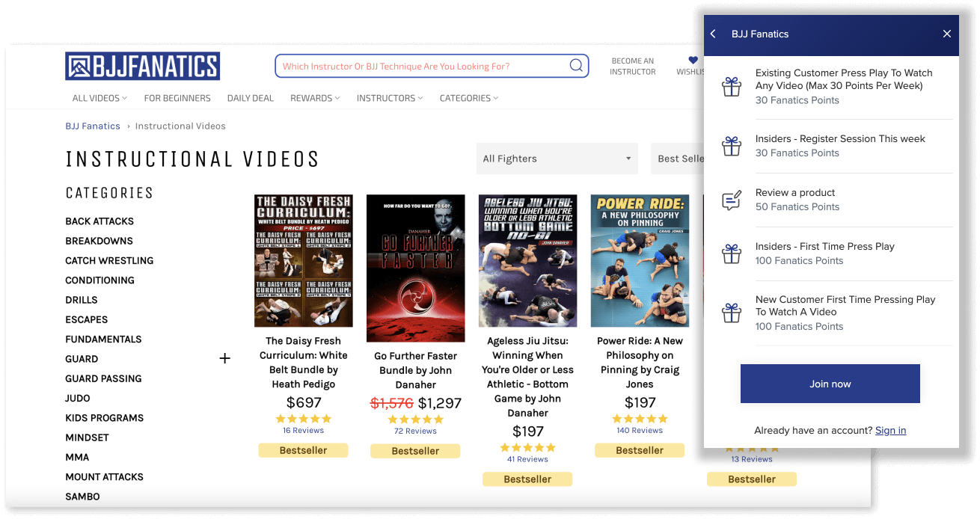The width and height of the screenshot is (980, 519).
Task: Open the All Fighters dropdown
Action: (x=557, y=159)
